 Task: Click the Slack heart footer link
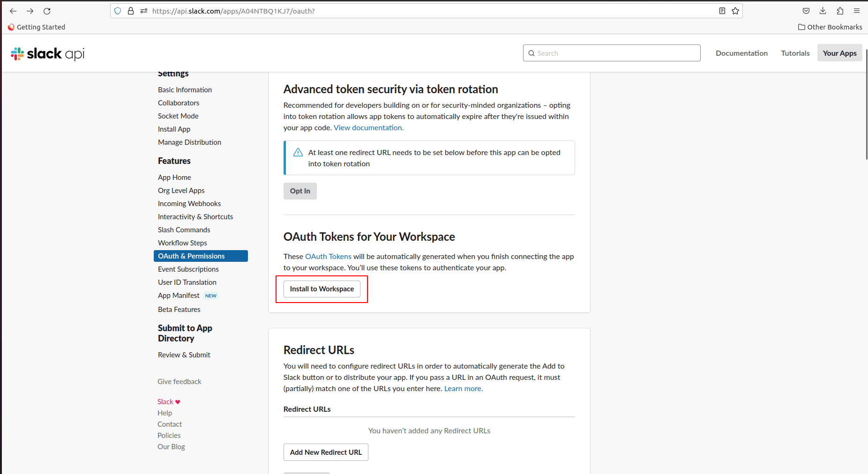169,402
